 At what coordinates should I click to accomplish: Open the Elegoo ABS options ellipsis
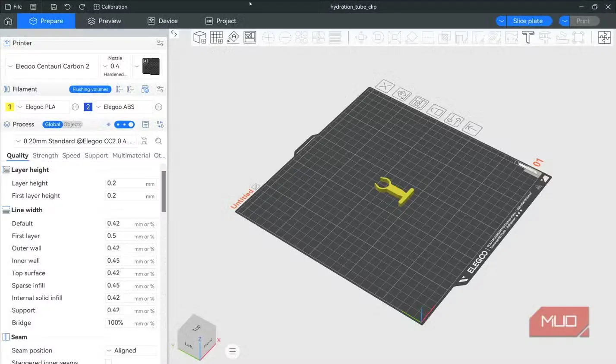point(158,107)
